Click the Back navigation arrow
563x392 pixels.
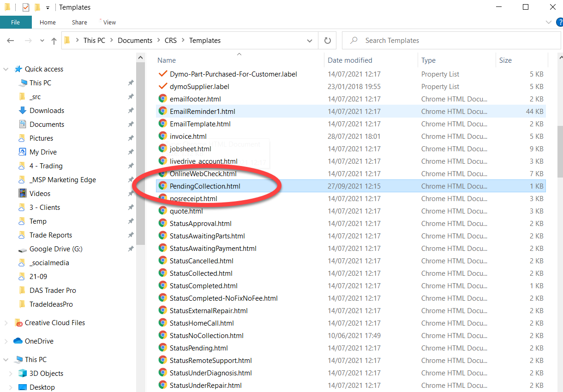(11, 41)
